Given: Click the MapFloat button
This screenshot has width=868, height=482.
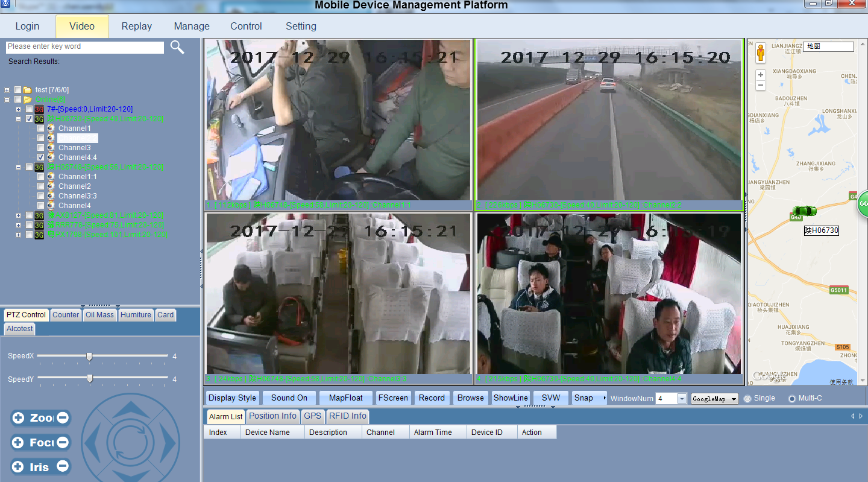Looking at the screenshot, I should coord(346,398).
